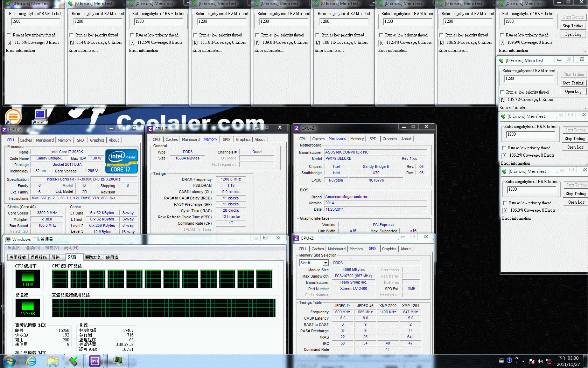Click Core Speed value 3800.0 MHz
Screen dimensions: 588x368
tap(47, 213)
